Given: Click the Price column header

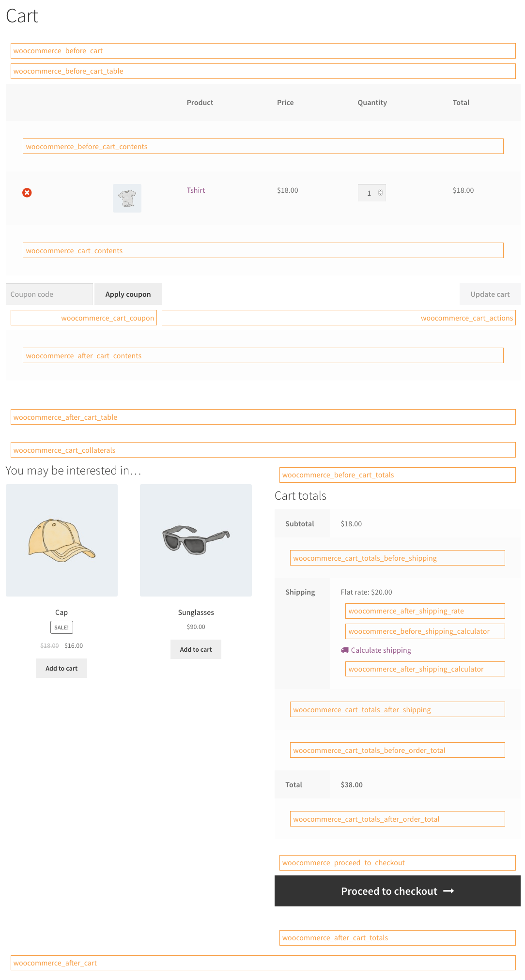Looking at the screenshot, I should (285, 103).
